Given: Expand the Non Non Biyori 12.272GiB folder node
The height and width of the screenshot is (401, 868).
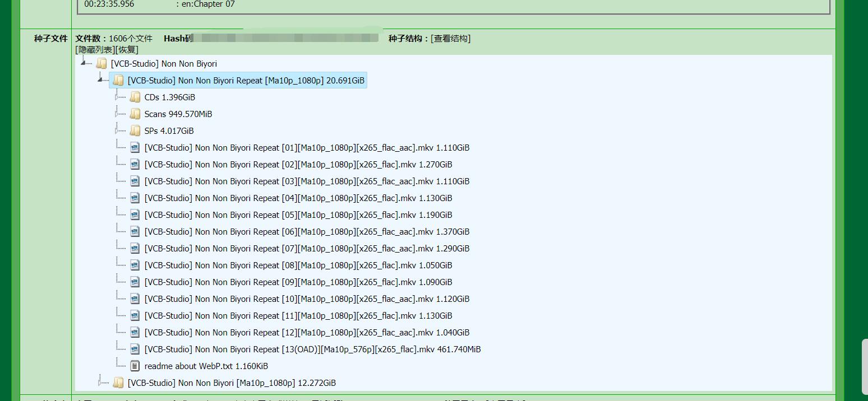Looking at the screenshot, I should [x=100, y=383].
